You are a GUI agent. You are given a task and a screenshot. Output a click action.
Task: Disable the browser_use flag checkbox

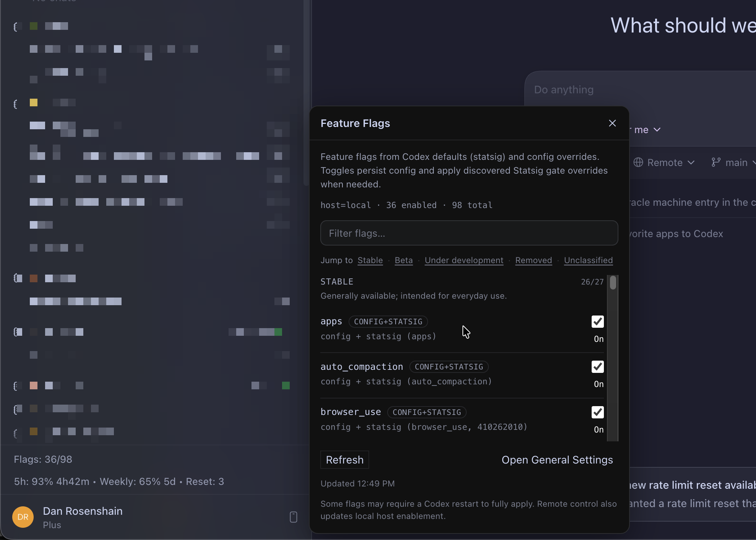coord(597,412)
